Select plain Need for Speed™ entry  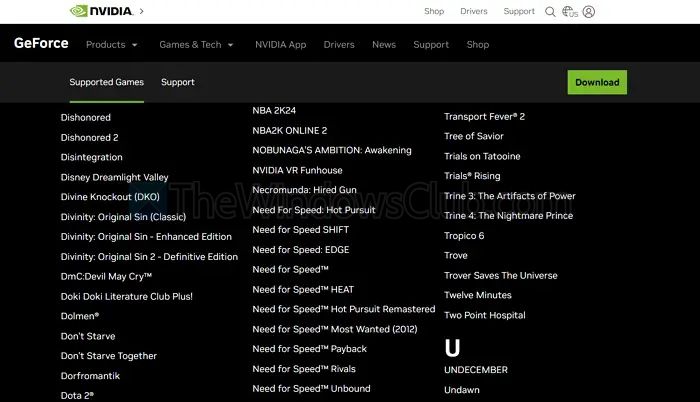click(290, 269)
